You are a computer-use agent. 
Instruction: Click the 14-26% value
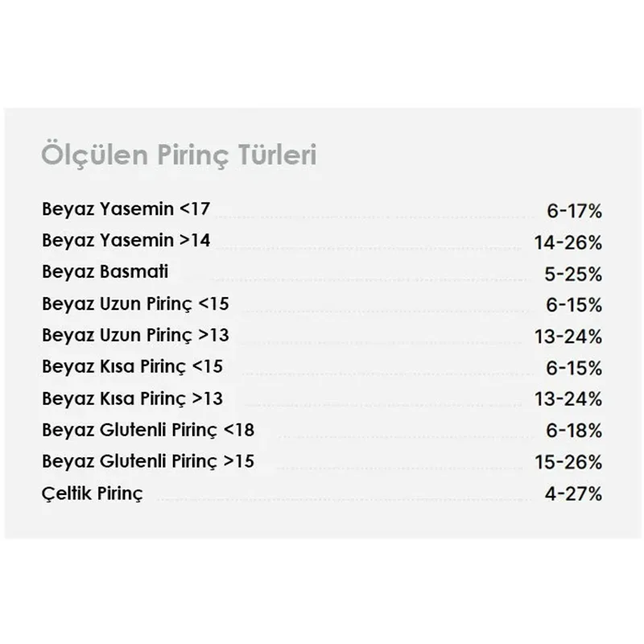click(568, 243)
